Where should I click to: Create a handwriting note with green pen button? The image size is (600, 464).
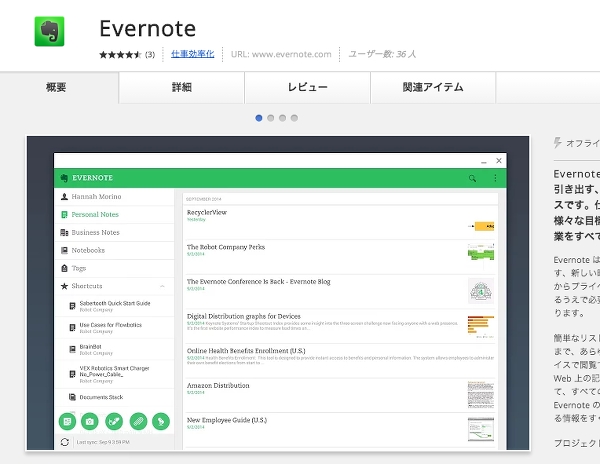[x=114, y=422]
